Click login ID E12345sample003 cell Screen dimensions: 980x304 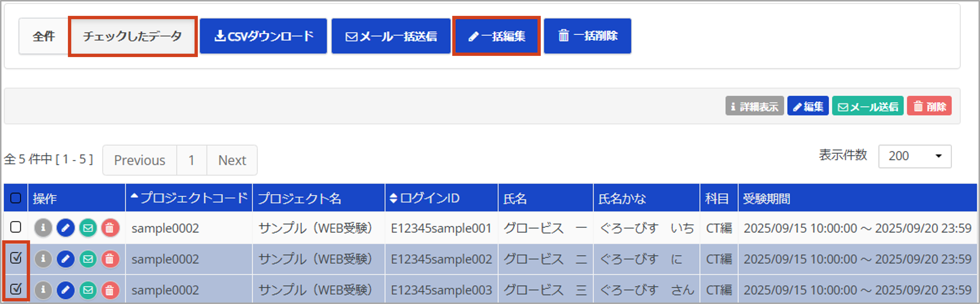coord(441,290)
